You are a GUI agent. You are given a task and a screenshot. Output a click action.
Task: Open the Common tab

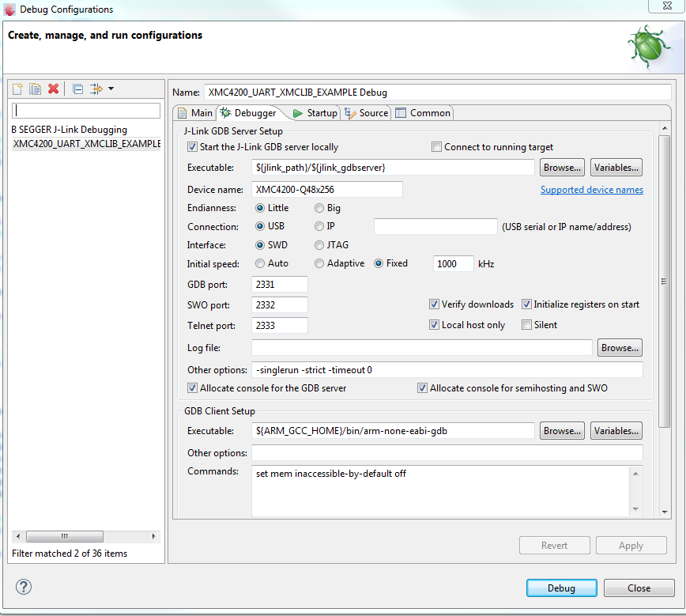pos(423,113)
